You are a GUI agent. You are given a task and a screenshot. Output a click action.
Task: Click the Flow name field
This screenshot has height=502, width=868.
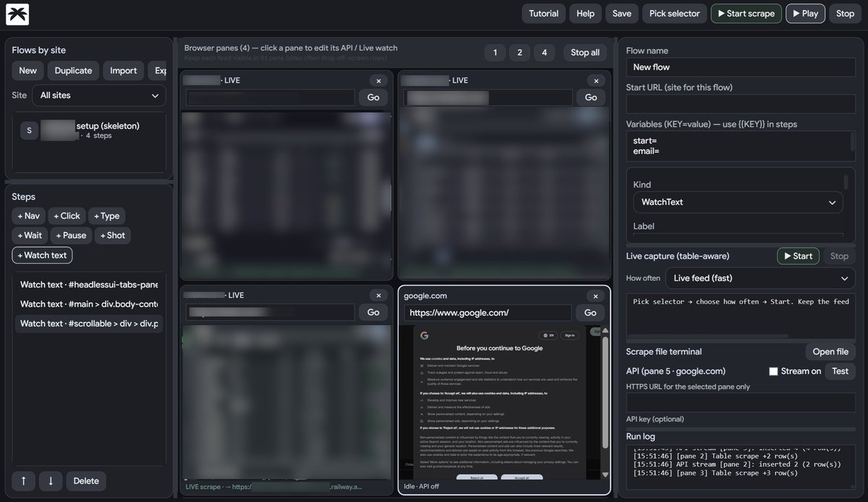click(741, 67)
